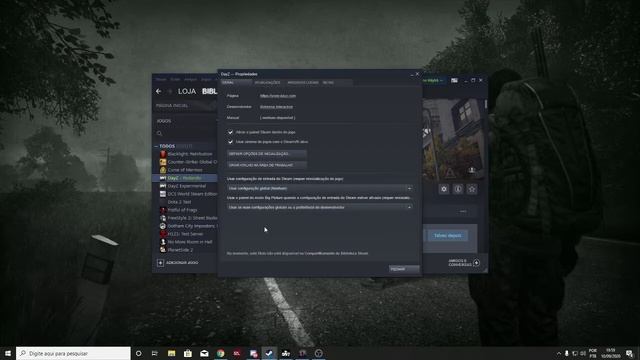Select Fistful of Frags in library

pos(182,210)
